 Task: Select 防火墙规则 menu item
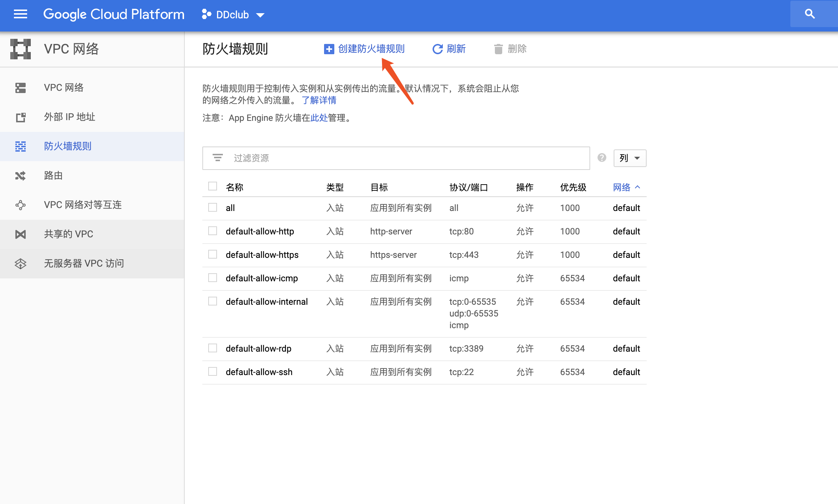92,146
